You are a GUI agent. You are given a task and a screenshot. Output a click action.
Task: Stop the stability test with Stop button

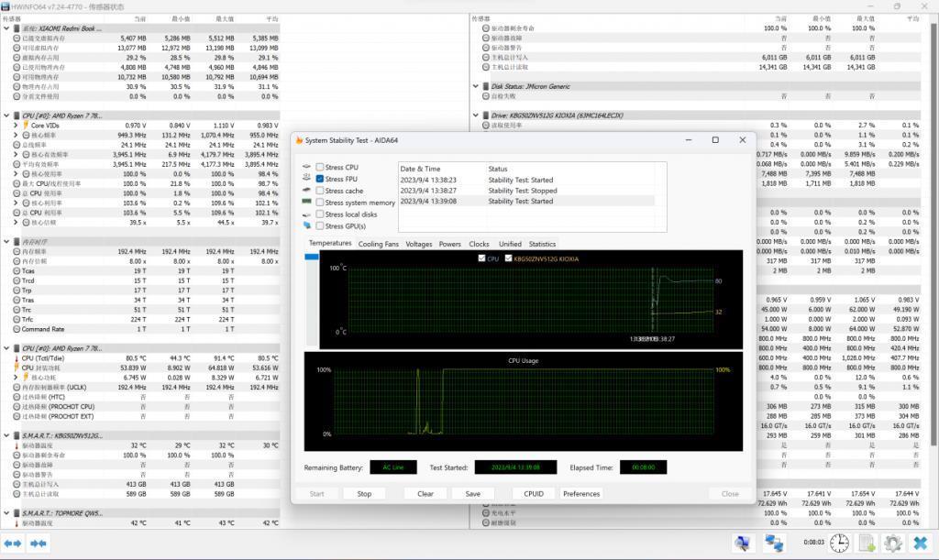coord(364,494)
